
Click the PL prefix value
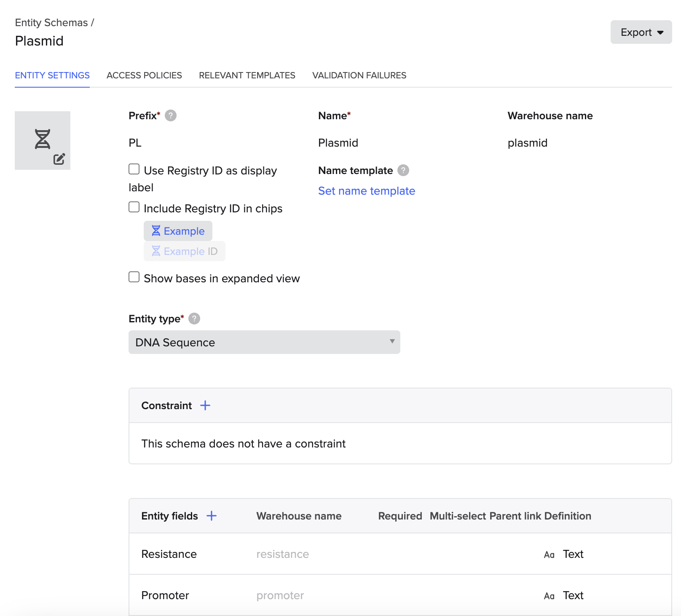pos(135,143)
